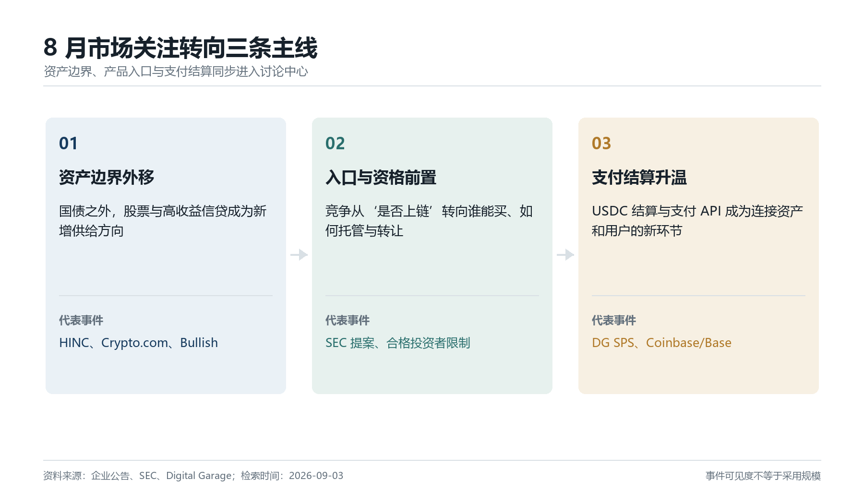Click the HINC、Crypto.com、Bullish text
This screenshot has width=864, height=504.
click(138, 343)
